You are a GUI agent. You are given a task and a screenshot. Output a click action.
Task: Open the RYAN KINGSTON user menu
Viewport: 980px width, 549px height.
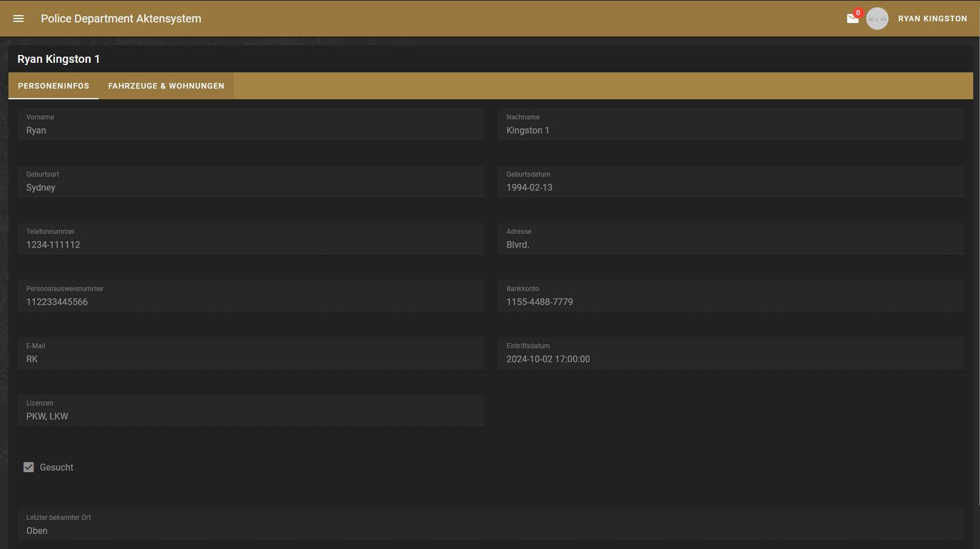click(x=932, y=19)
